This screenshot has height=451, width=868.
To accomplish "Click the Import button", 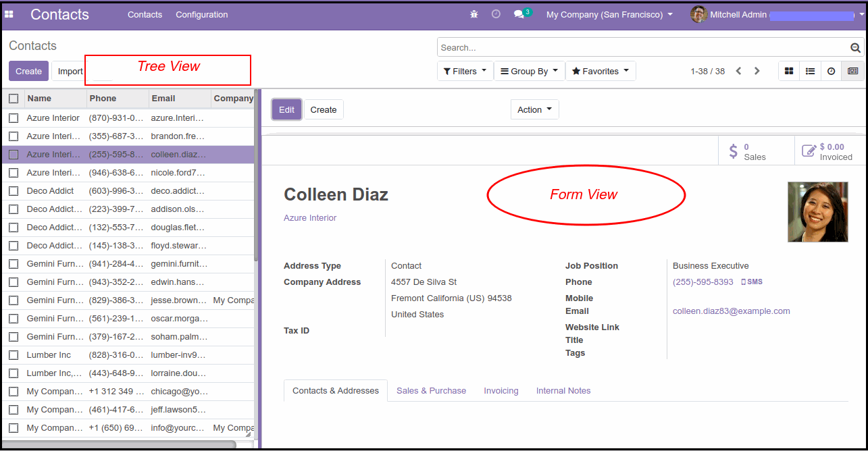I will [70, 71].
